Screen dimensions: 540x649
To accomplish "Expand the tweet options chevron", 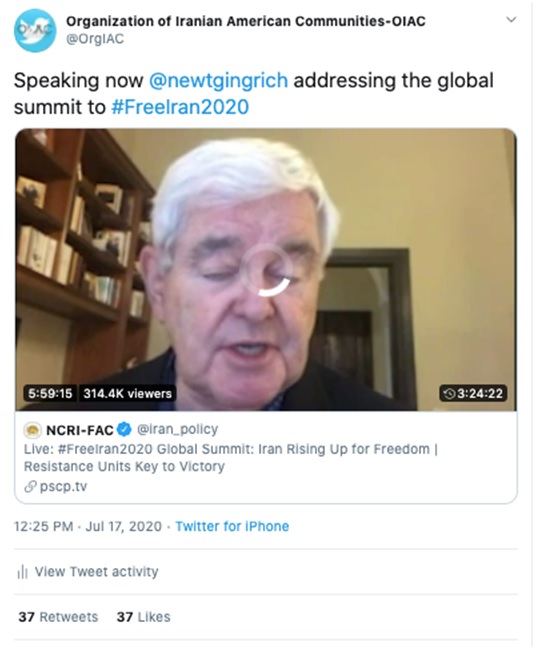I will [511, 20].
